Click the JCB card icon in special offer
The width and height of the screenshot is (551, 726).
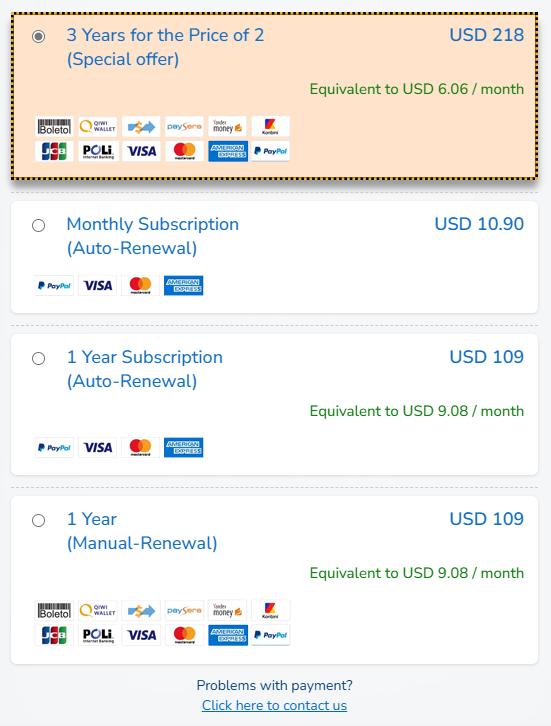54,151
